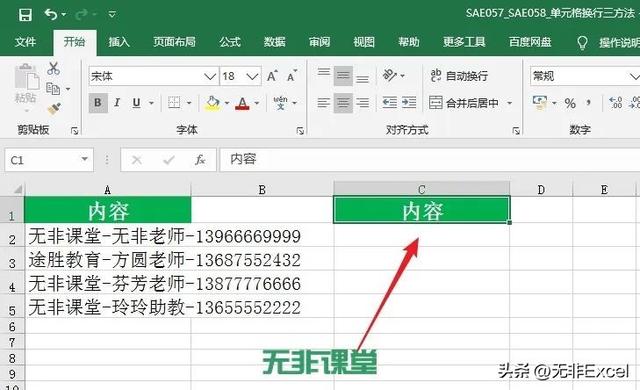Click the Save icon in quick access toolbar

(x=25, y=16)
